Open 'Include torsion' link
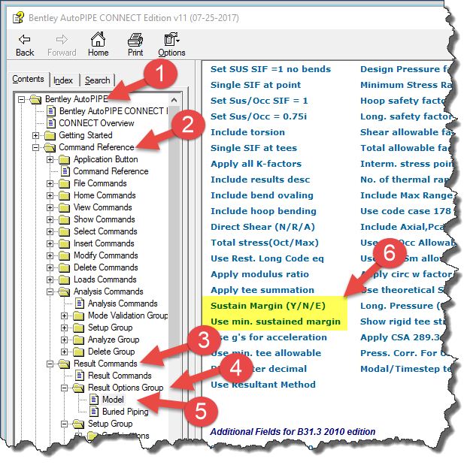Viewport: 476px width, 468px height. pyautogui.click(x=247, y=132)
